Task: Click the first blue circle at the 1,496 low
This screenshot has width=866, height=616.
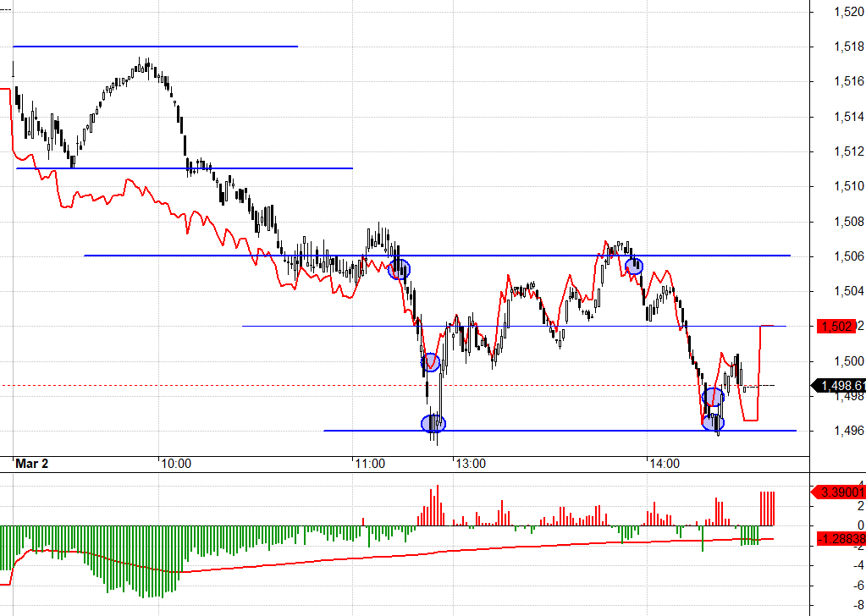Action: (x=433, y=423)
